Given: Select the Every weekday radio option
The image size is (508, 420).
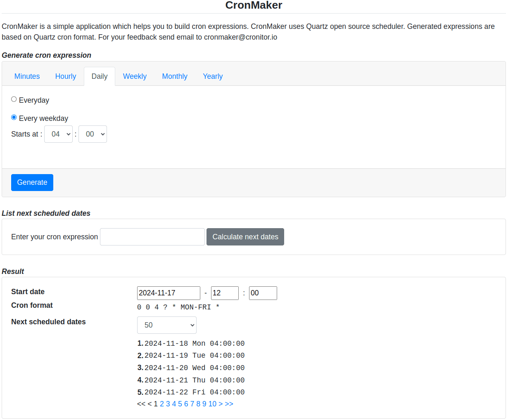Looking at the screenshot, I should (x=14, y=118).
